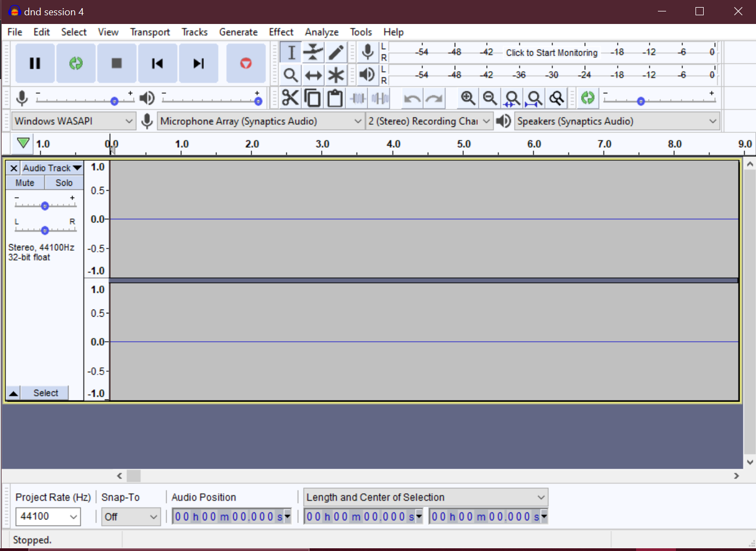Select the Selection (I-beam) tool
Image resolution: width=756 pixels, height=551 pixels.
[x=291, y=52]
